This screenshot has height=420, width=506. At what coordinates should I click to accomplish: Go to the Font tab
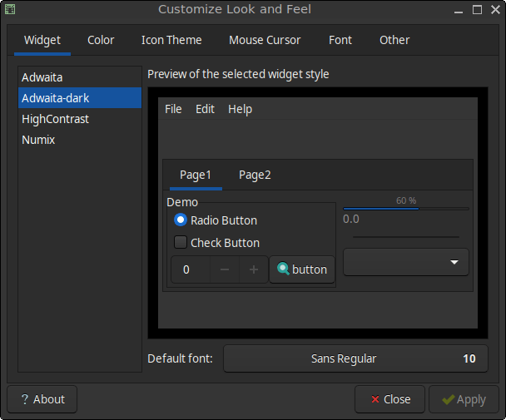click(x=340, y=40)
